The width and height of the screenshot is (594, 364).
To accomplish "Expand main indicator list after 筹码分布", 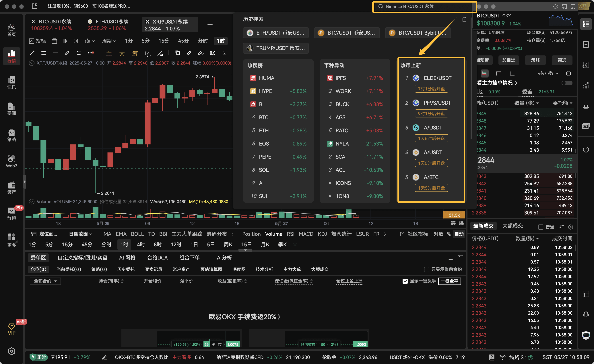I will [x=233, y=234].
